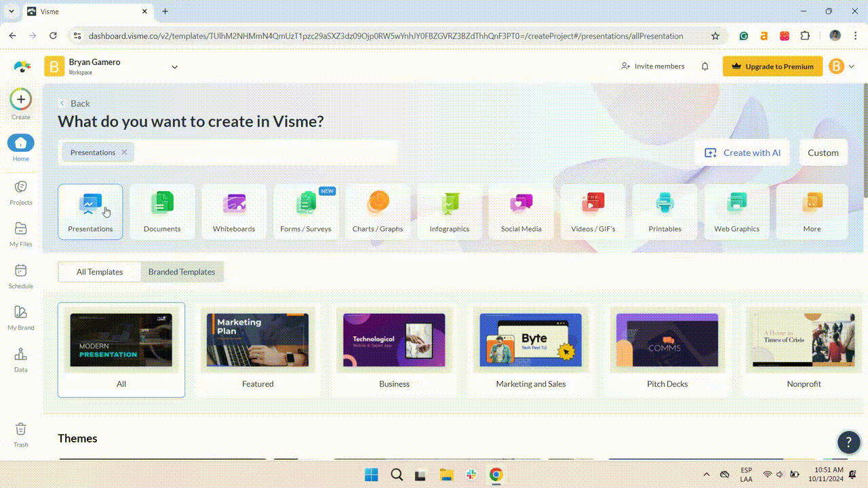
Task: Select the Videos / GIF's category tile
Action: tap(593, 212)
